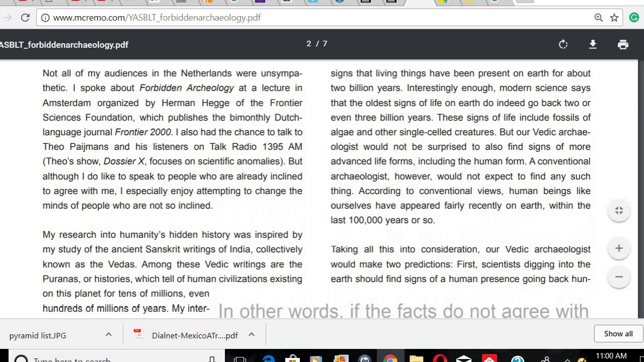Image resolution: width=644 pixels, height=362 pixels.
Task: Click the text 'Not all of my audiences'
Action: click(95, 73)
